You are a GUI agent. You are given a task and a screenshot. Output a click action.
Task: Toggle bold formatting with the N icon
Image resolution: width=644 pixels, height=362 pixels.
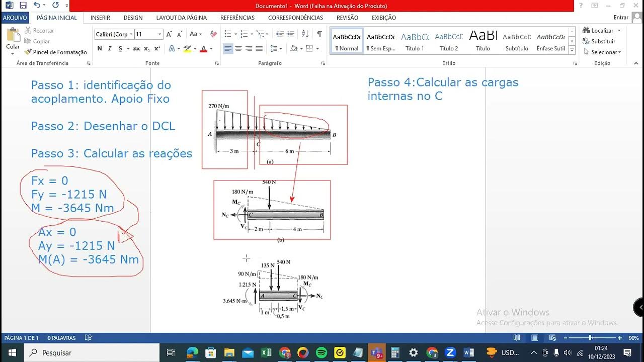tap(99, 48)
